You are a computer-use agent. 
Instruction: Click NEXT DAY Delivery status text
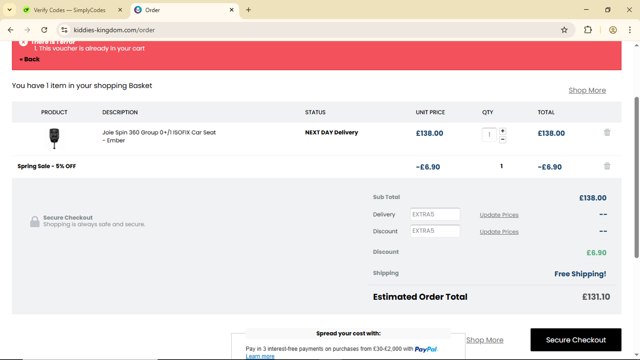[331, 132]
